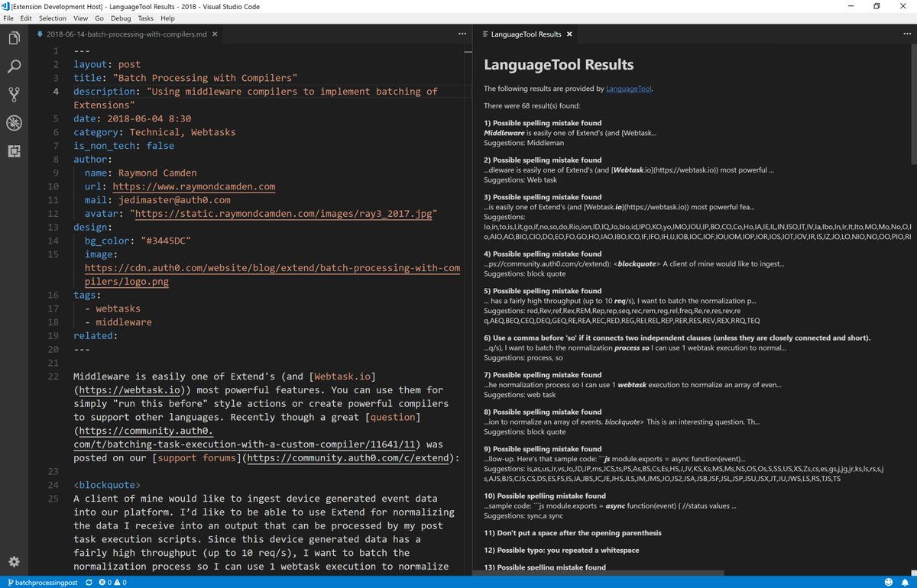Click line number 22 in the gutter
This screenshot has height=588, width=917.
point(53,376)
